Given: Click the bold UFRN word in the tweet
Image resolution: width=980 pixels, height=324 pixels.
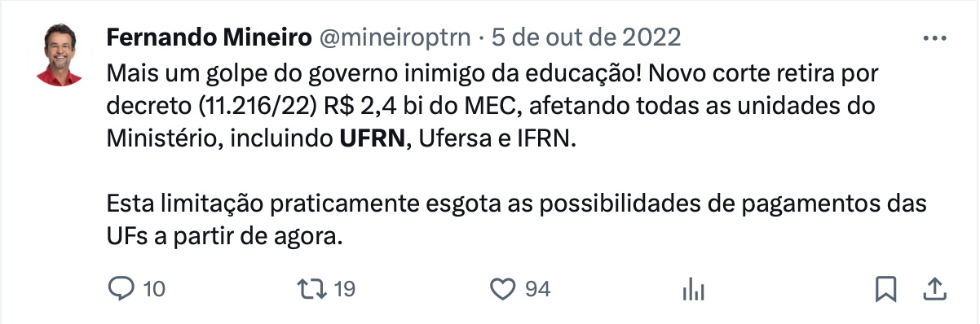Looking at the screenshot, I should (x=372, y=138).
